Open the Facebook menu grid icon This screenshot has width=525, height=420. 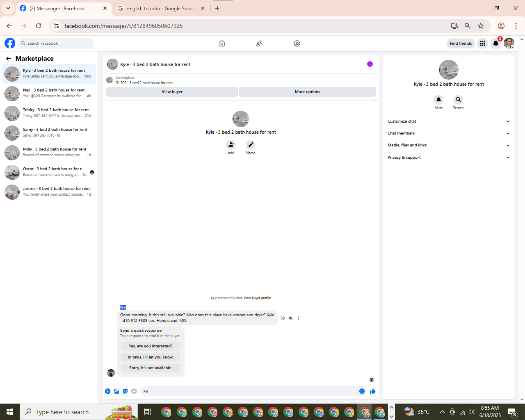coord(483,43)
